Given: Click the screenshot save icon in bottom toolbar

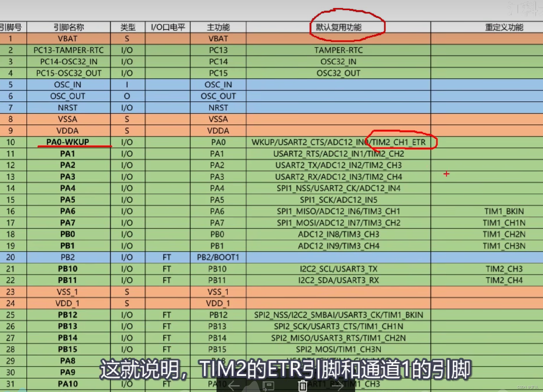Looking at the screenshot, I should coord(268,386).
